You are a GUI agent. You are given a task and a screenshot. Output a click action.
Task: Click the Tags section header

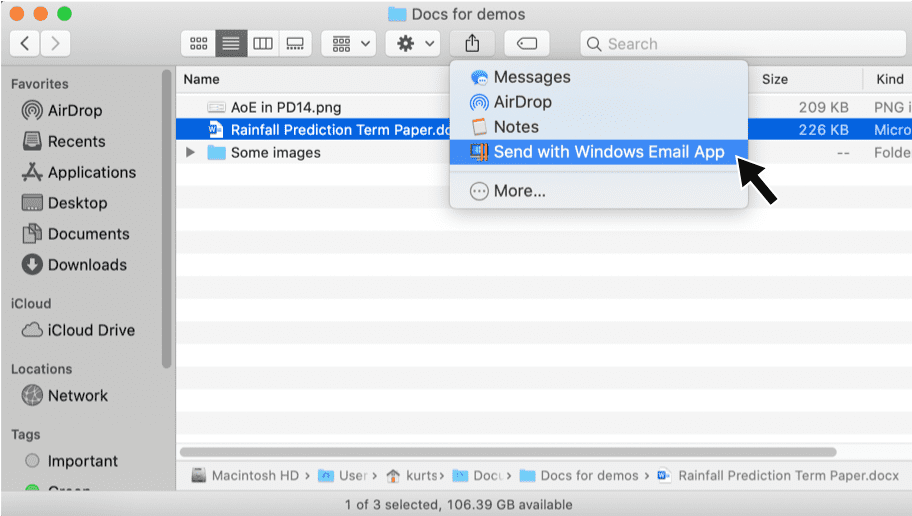click(26, 435)
